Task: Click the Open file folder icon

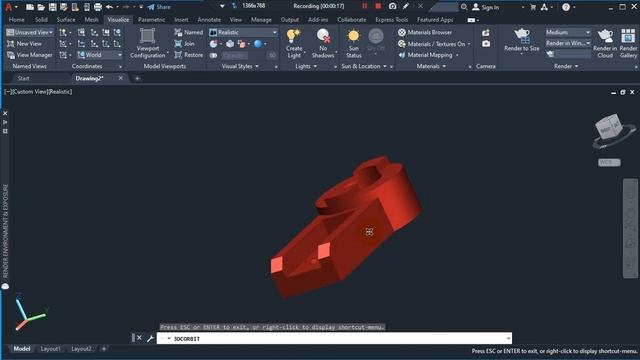Action: (41, 7)
